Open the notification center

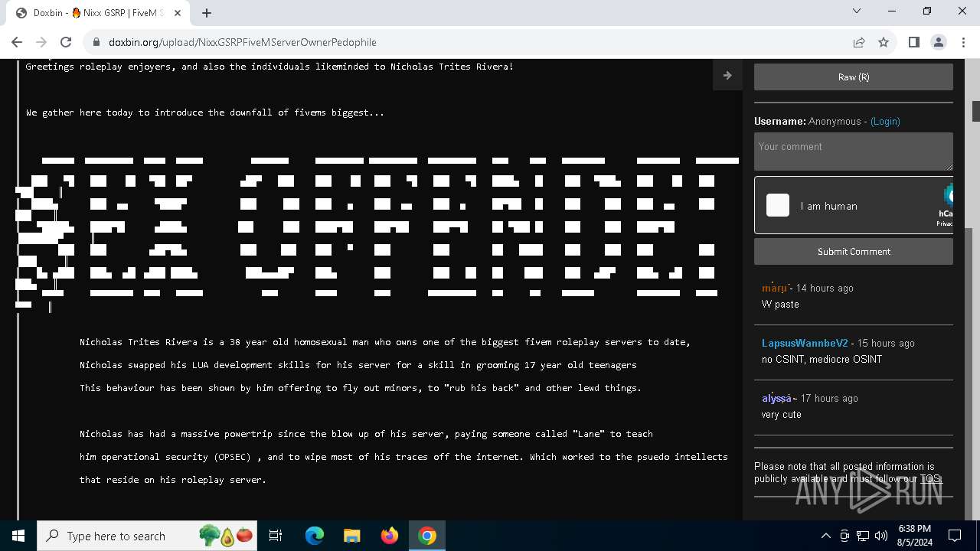[955, 536]
